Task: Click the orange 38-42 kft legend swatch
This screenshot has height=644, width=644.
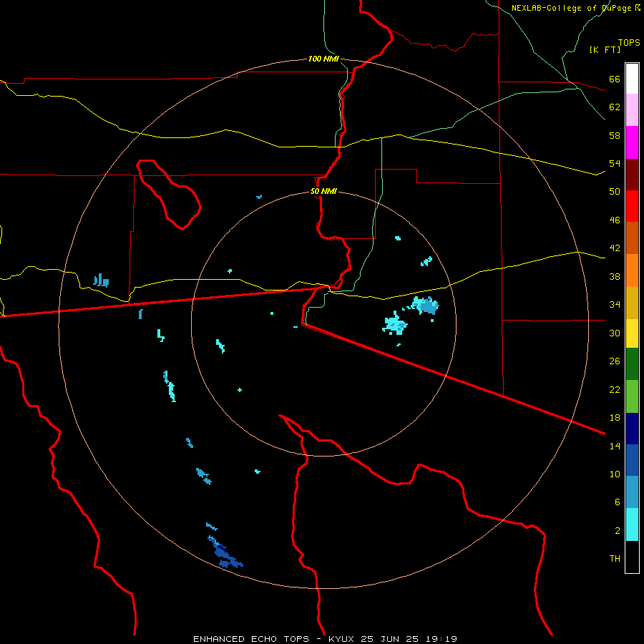Action: [632, 270]
